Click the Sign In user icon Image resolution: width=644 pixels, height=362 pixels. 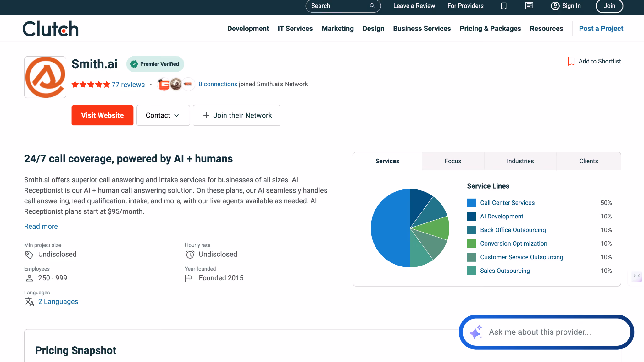click(x=555, y=6)
